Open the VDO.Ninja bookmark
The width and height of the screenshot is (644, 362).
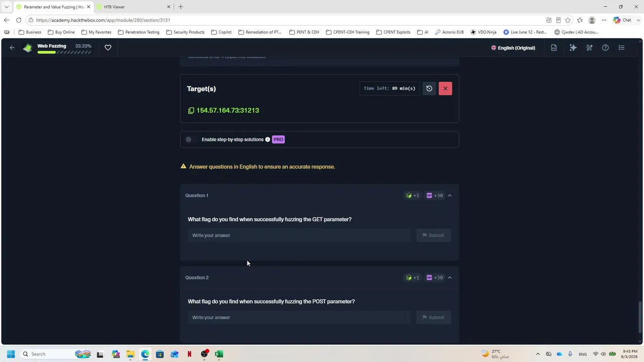(x=484, y=32)
